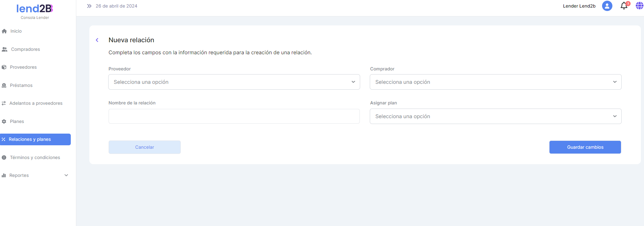Click the Guardar cambios button

pyautogui.click(x=585, y=147)
